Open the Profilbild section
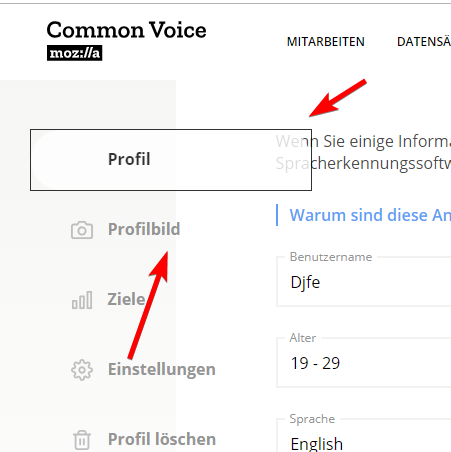The image size is (451, 452). point(144,229)
